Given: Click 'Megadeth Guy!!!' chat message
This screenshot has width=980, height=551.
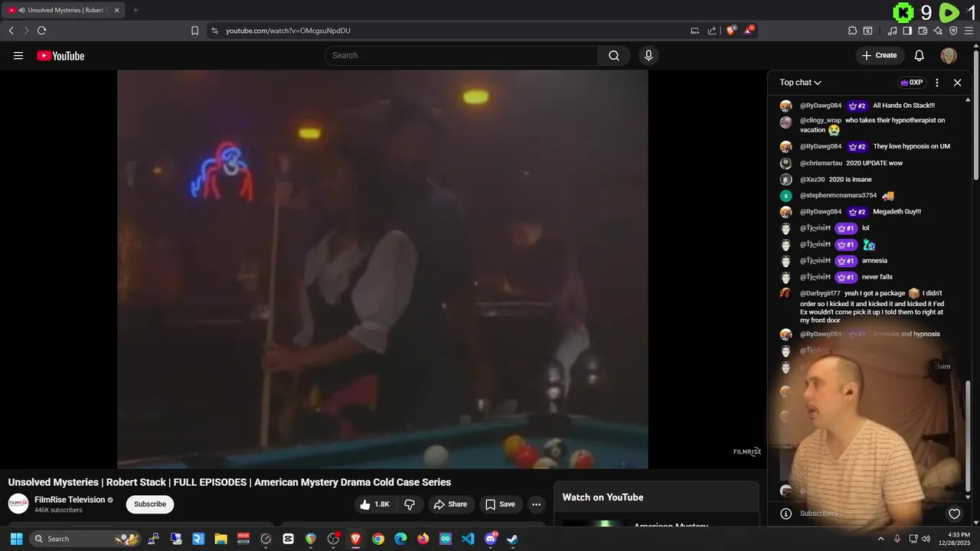Looking at the screenshot, I should pyautogui.click(x=897, y=212).
